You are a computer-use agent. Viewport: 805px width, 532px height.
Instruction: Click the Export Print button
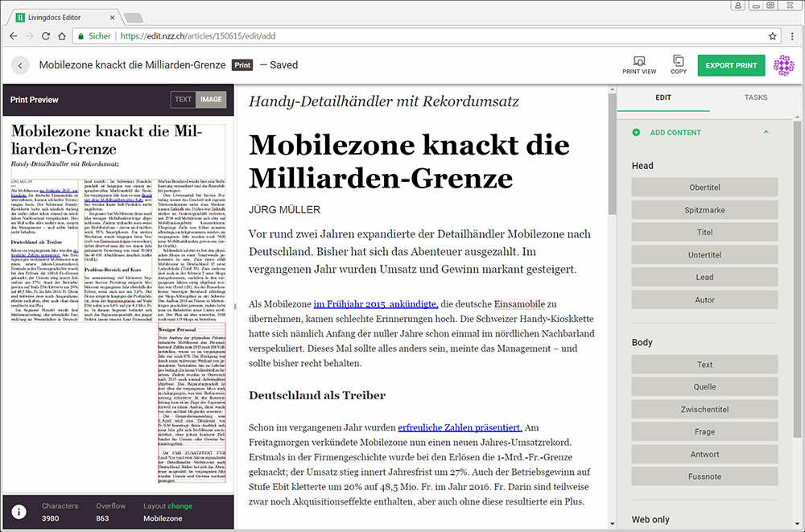coord(731,65)
